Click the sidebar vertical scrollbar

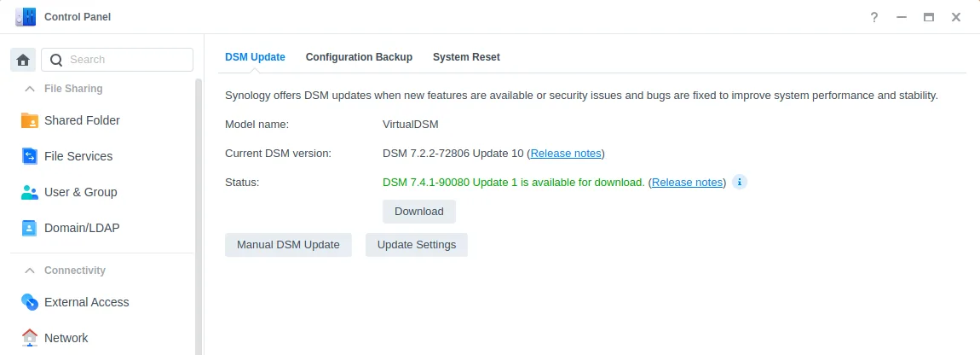coord(199,216)
